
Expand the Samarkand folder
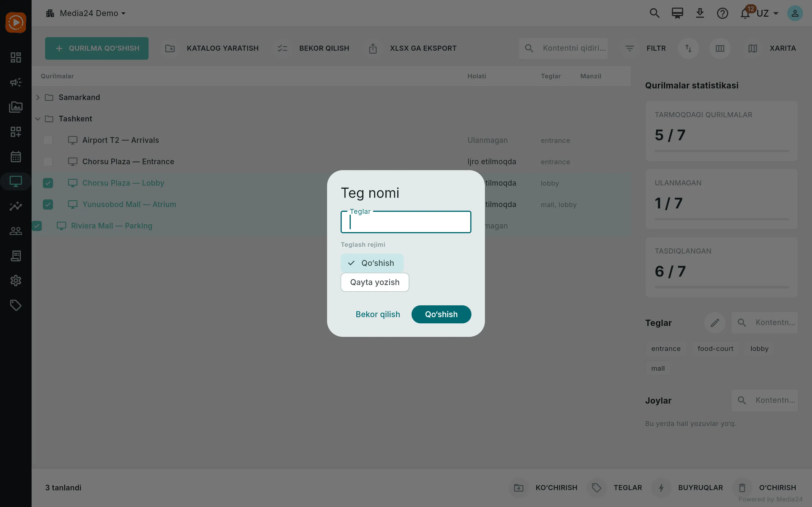[x=38, y=97]
